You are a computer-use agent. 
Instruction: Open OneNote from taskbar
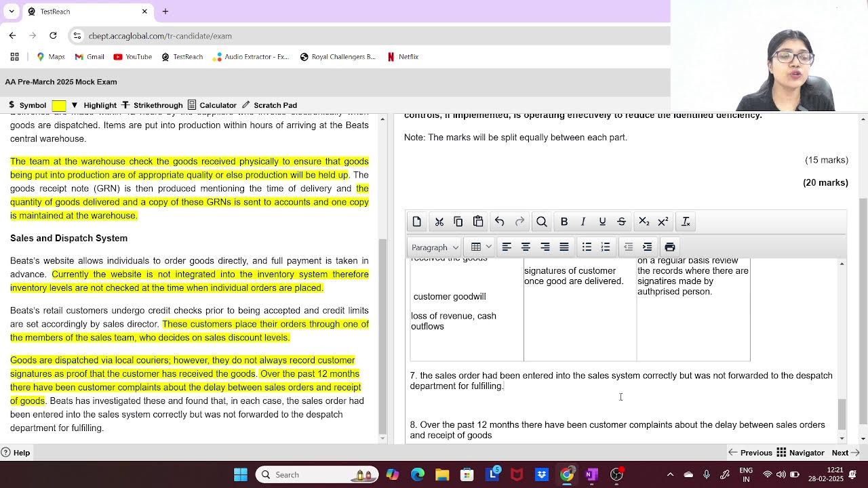(591, 474)
